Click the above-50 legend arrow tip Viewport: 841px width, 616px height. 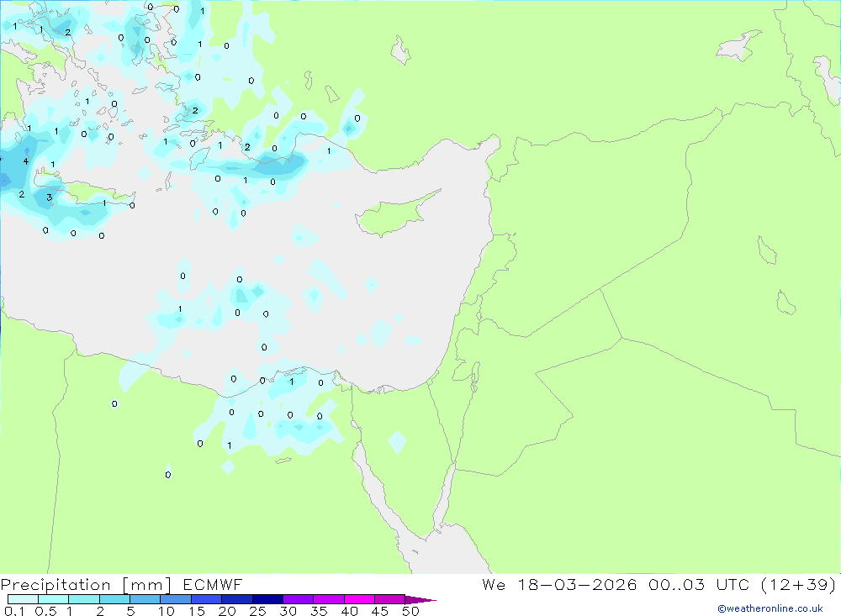420,599
